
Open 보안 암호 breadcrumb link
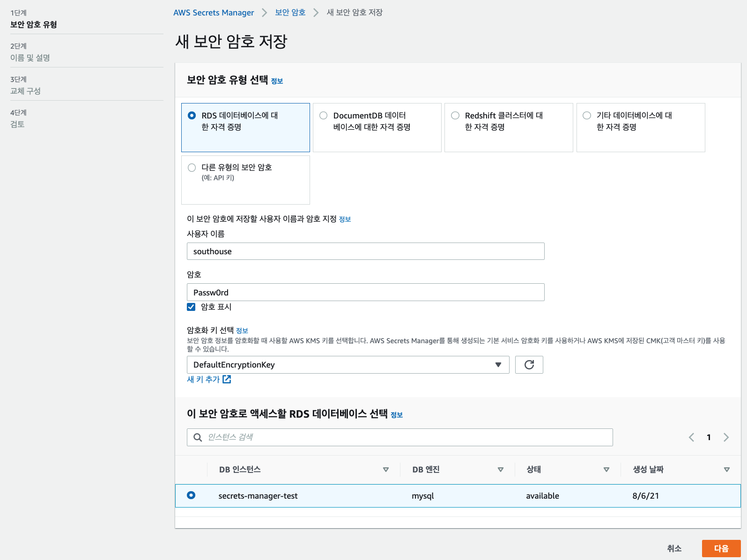click(x=290, y=13)
